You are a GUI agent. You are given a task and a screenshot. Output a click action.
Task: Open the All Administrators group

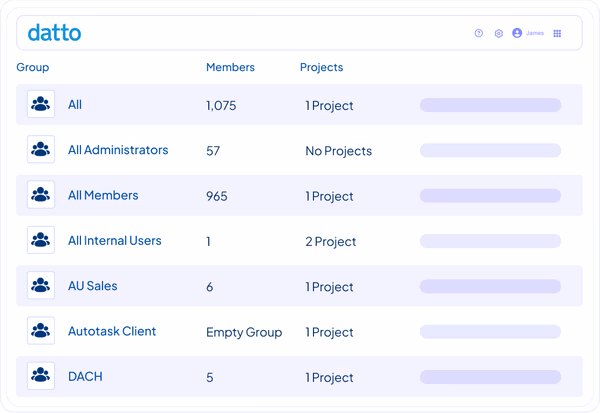click(118, 150)
